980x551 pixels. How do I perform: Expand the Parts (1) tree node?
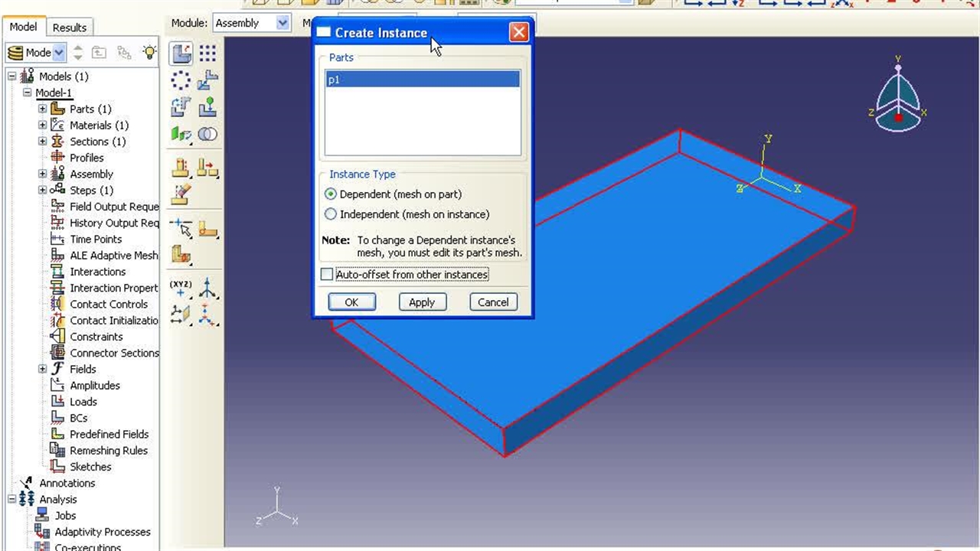coord(43,109)
